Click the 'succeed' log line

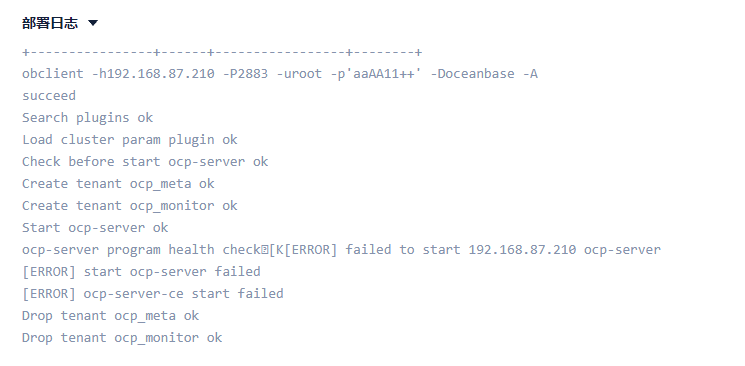(49, 96)
